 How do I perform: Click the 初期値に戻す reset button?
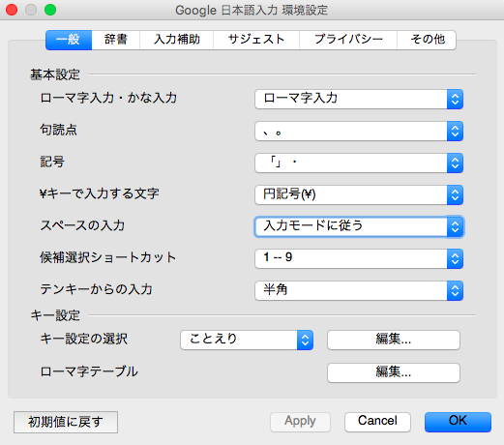point(66,422)
